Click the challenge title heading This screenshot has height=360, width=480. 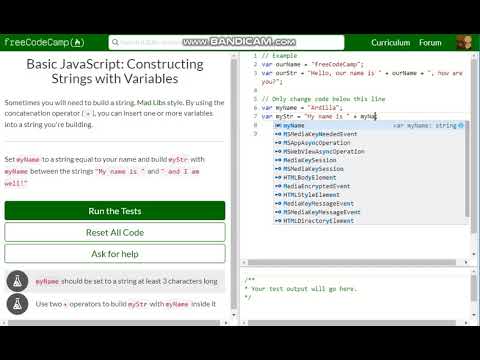(x=115, y=71)
